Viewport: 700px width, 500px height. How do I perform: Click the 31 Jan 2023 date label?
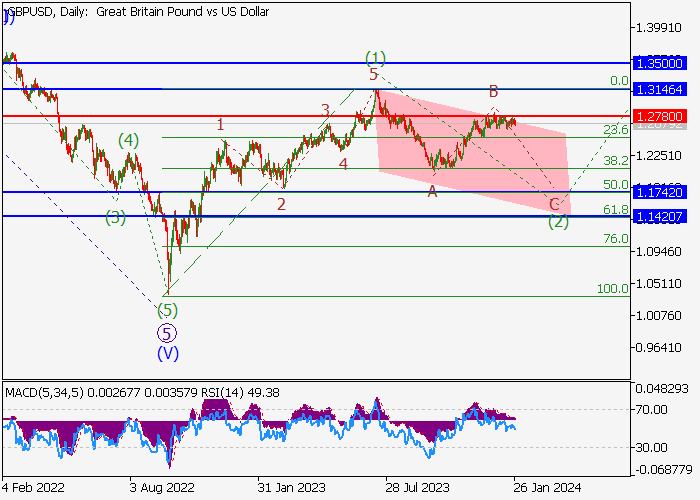pos(292,488)
